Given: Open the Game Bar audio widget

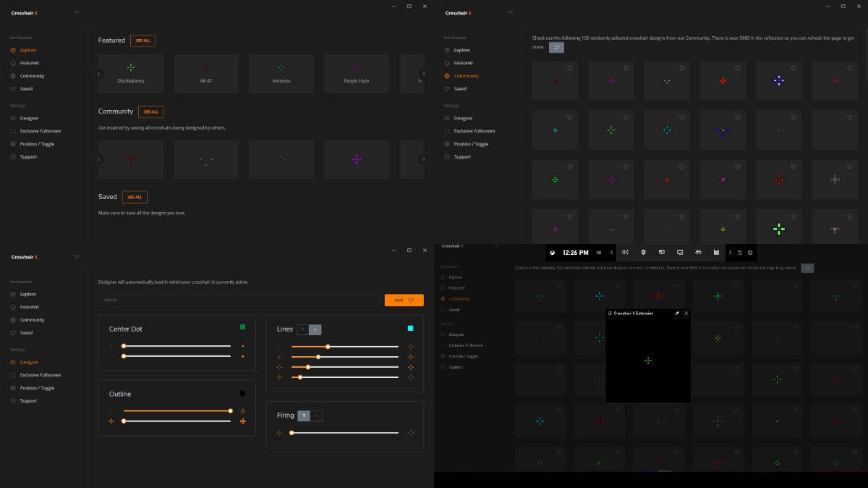Looking at the screenshot, I should pyautogui.click(x=625, y=253).
